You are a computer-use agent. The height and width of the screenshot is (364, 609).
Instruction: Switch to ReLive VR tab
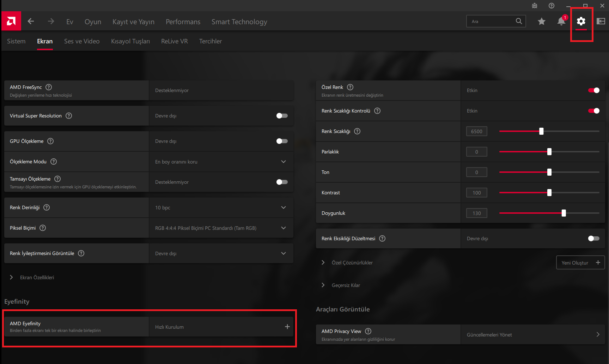(175, 41)
